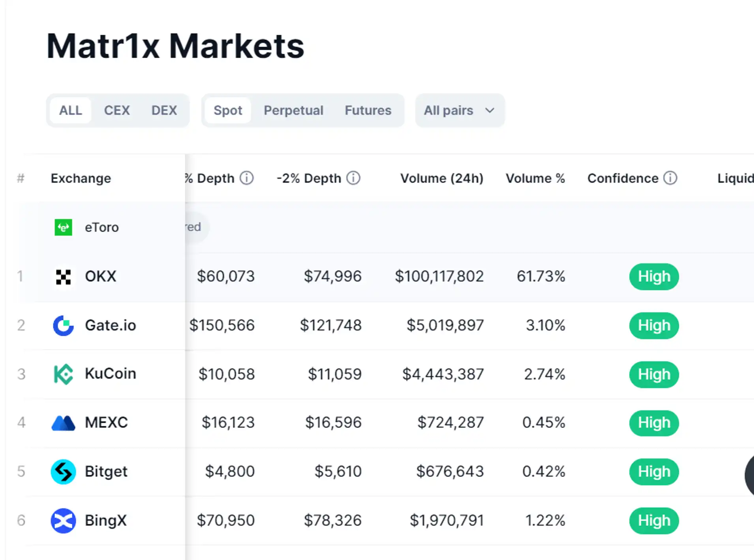This screenshot has height=560, width=754.
Task: Click the Bitget logo icon
Action: coord(63,472)
